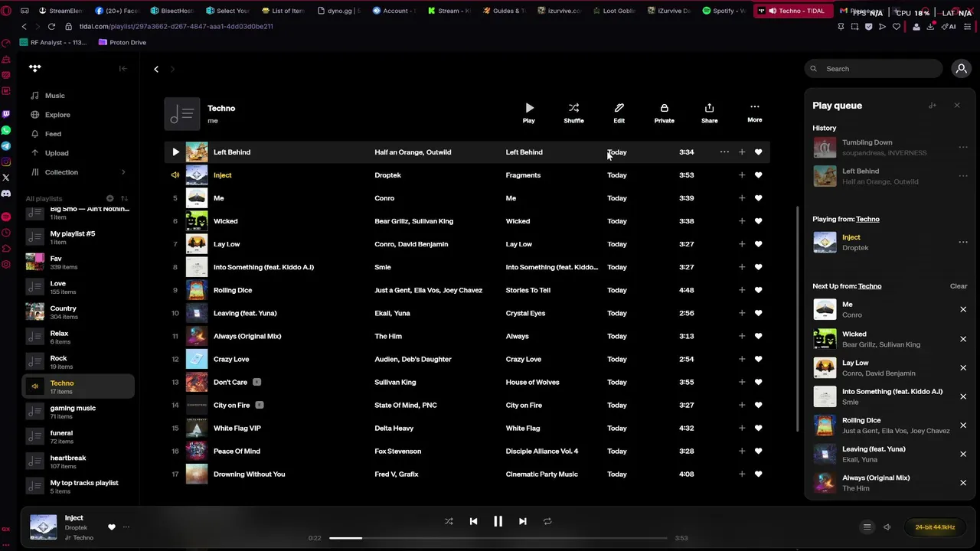Screen dimensions: 980x551
Task: Remove Always (Original Mix) from queue
Action: 963,483
